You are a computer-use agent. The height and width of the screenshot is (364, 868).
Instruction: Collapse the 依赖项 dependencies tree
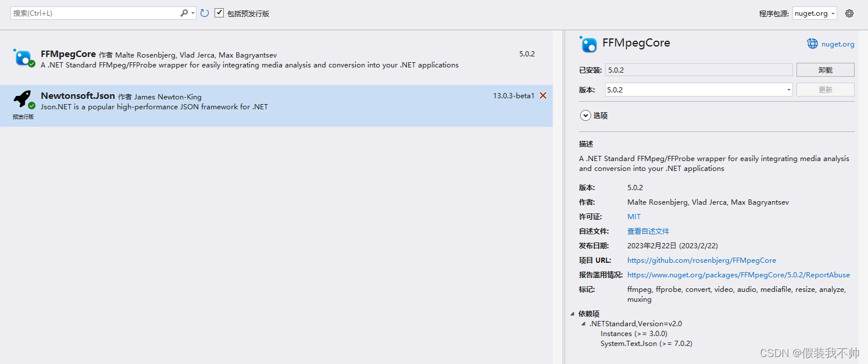point(573,313)
